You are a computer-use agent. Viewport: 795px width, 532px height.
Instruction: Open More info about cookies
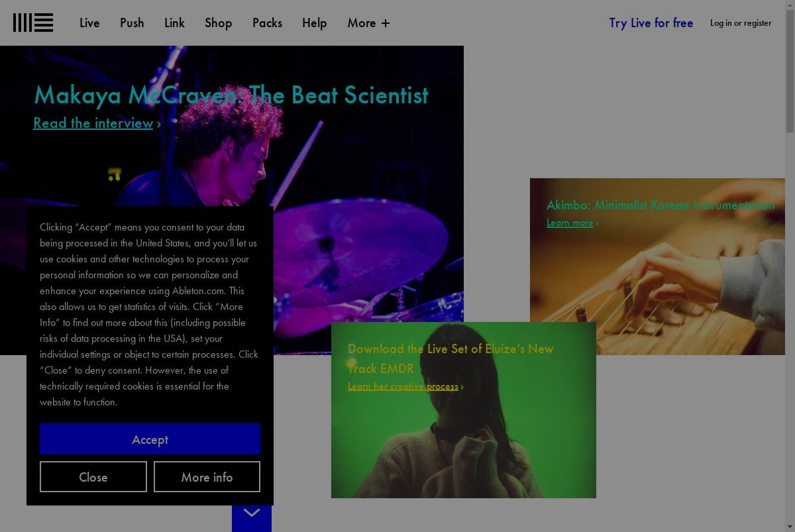point(207,477)
